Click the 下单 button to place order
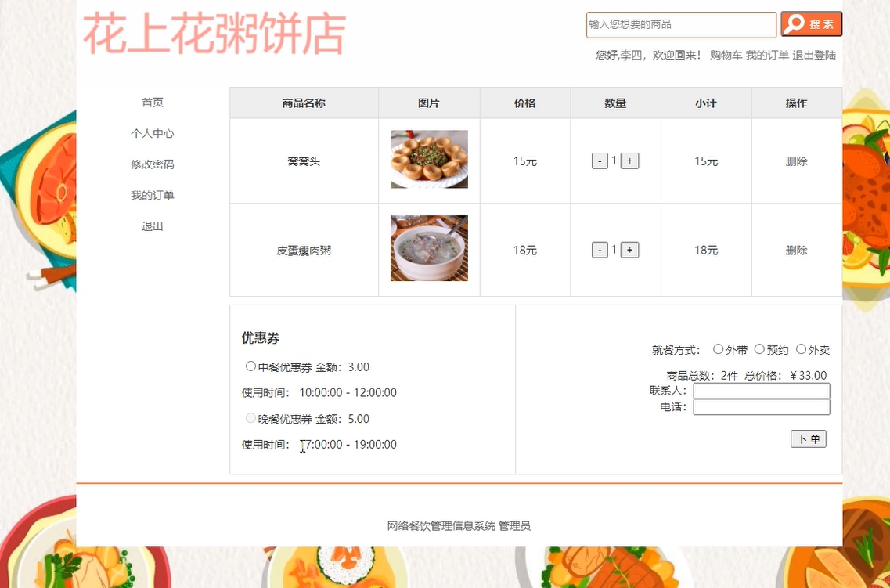 point(809,438)
